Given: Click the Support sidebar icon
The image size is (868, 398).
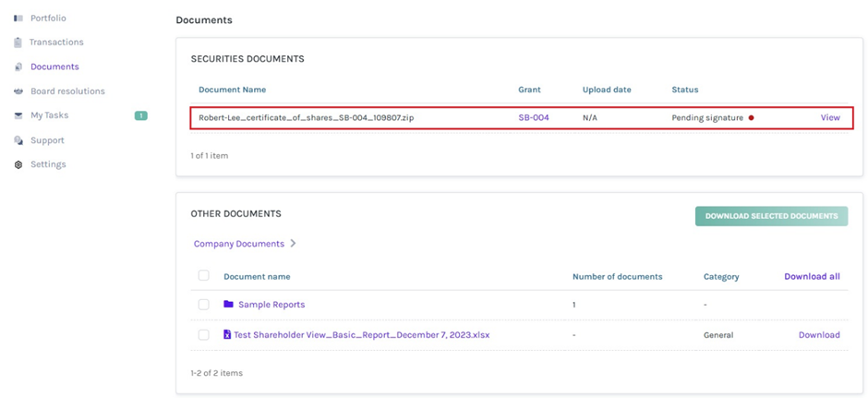Looking at the screenshot, I should [18, 140].
